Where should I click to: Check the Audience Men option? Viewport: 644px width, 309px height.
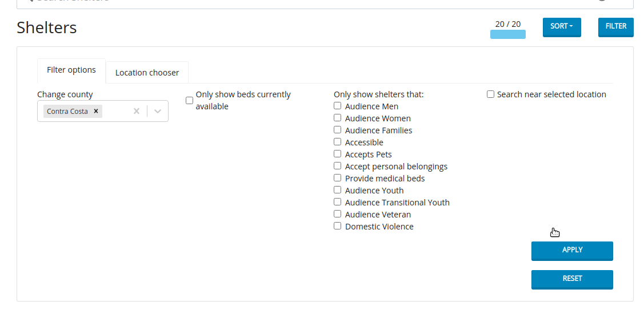(337, 106)
